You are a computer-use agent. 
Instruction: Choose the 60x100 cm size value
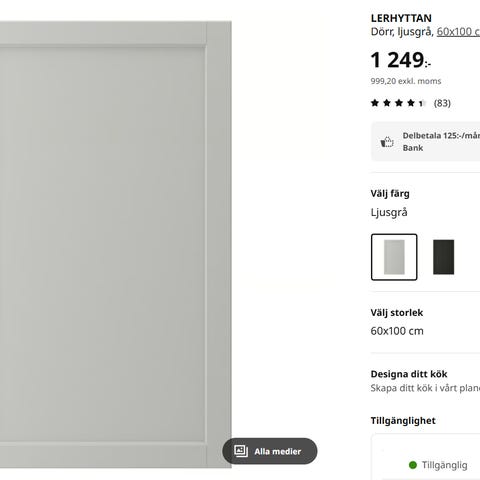point(397,331)
